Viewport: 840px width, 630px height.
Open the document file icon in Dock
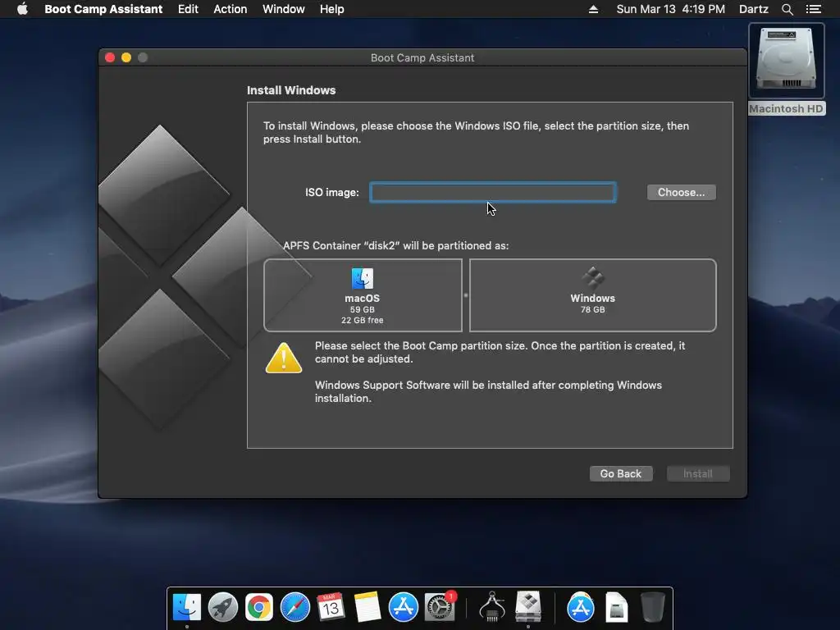[617, 607]
